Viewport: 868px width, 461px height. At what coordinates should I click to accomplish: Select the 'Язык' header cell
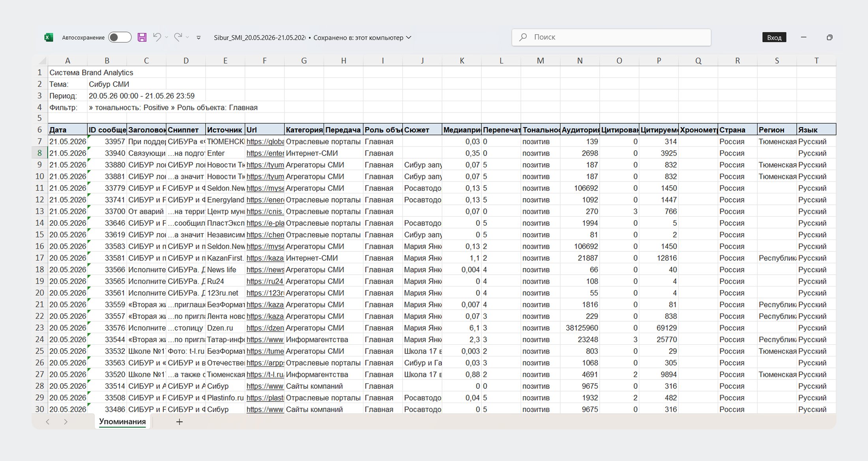tap(816, 130)
